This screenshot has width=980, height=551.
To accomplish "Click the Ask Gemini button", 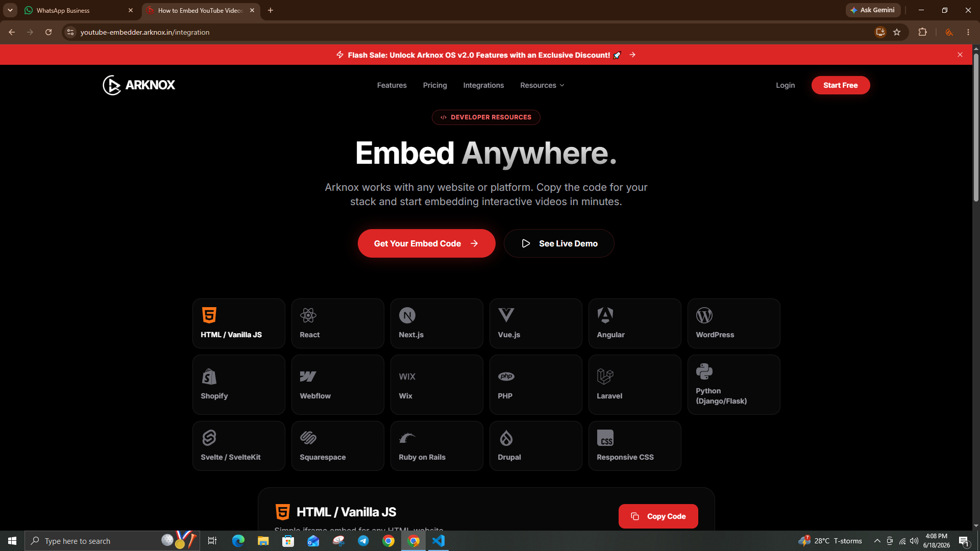I will 873,10.
